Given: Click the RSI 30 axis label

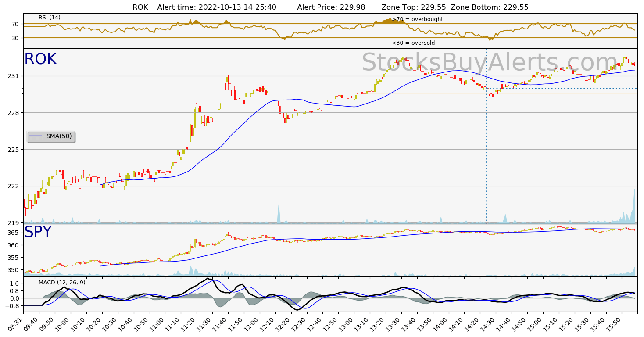Looking at the screenshot, I should (15, 38).
